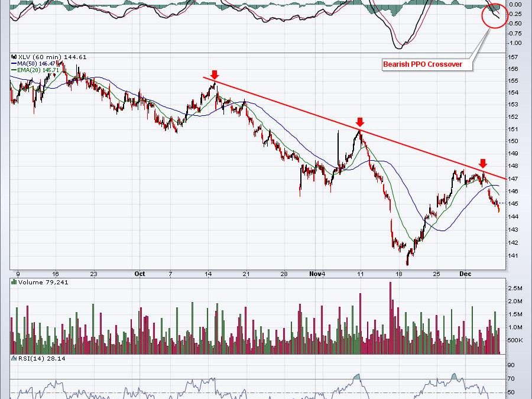532x399 pixels.
Task: Click the Volume indicator bar icon
Action: 14,282
